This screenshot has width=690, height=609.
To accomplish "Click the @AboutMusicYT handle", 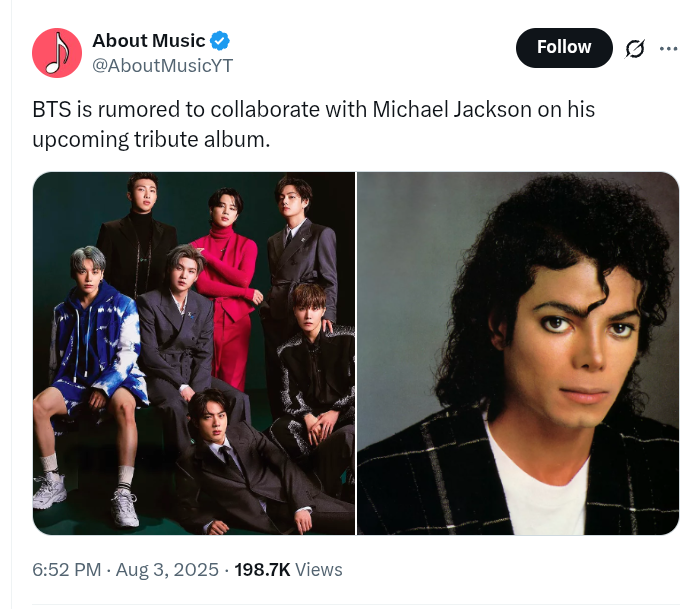I will tap(162, 65).
